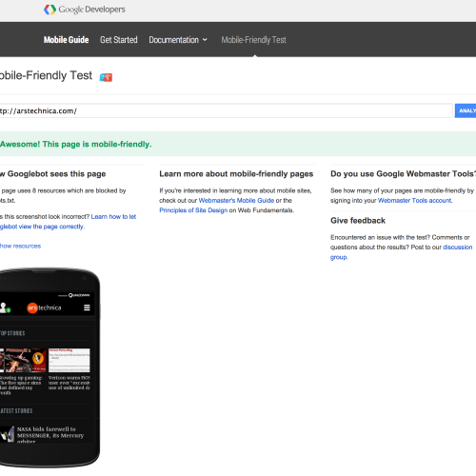
Task: Click the NASA MESSENGER story thumbnail
Action: point(7,434)
